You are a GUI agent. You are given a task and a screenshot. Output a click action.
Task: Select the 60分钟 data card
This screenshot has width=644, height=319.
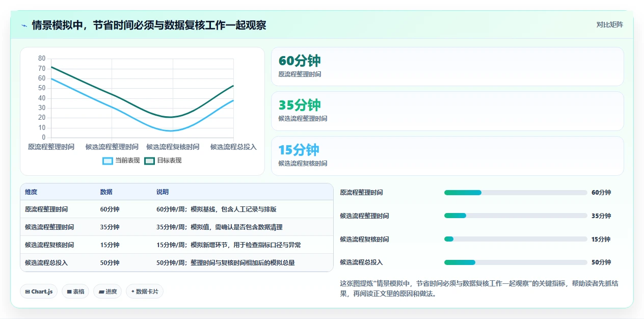[x=447, y=67]
